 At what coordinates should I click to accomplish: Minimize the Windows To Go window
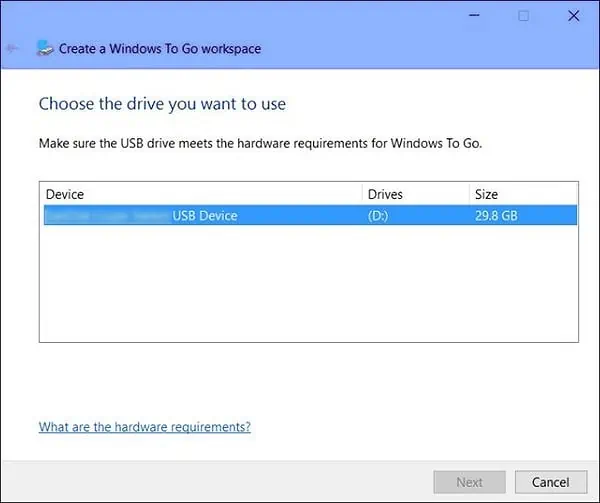click(x=474, y=16)
